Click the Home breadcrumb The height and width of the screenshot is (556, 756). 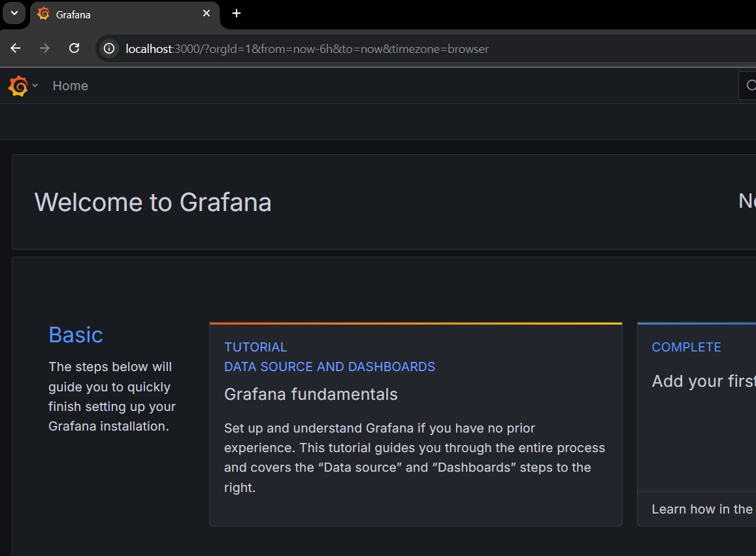click(71, 86)
